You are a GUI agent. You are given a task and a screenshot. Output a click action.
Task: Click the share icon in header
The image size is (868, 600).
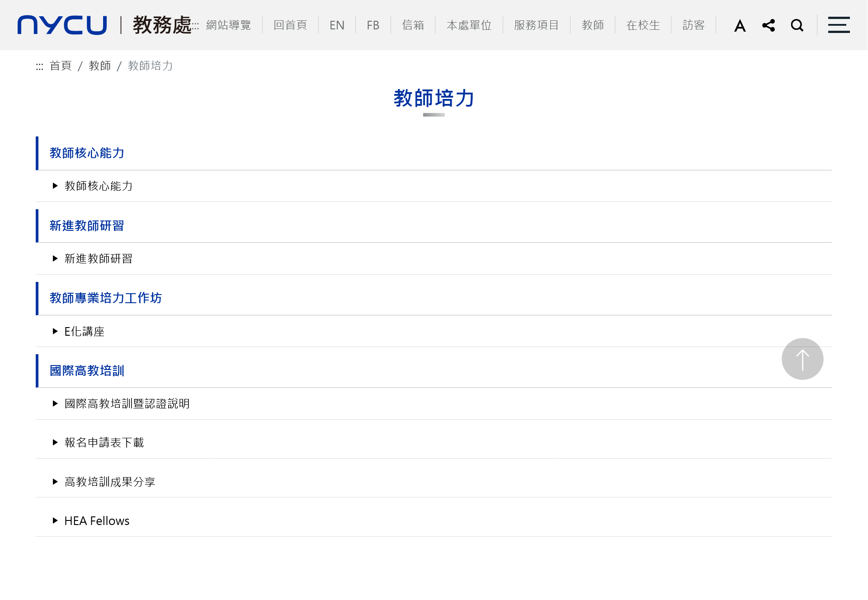pyautogui.click(x=768, y=25)
